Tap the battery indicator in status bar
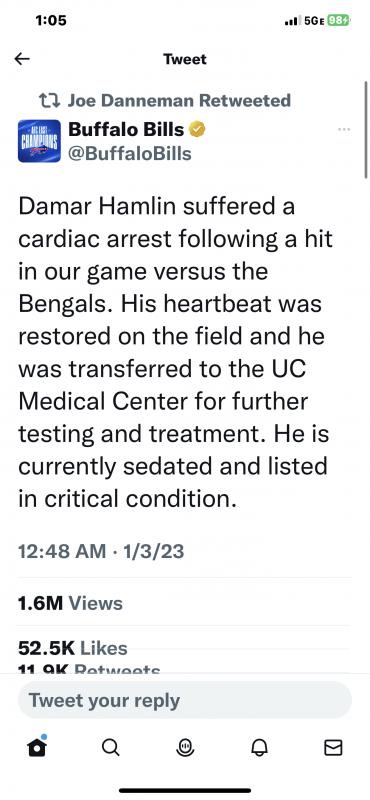Viewport: 370px width, 800px height. tap(339, 20)
